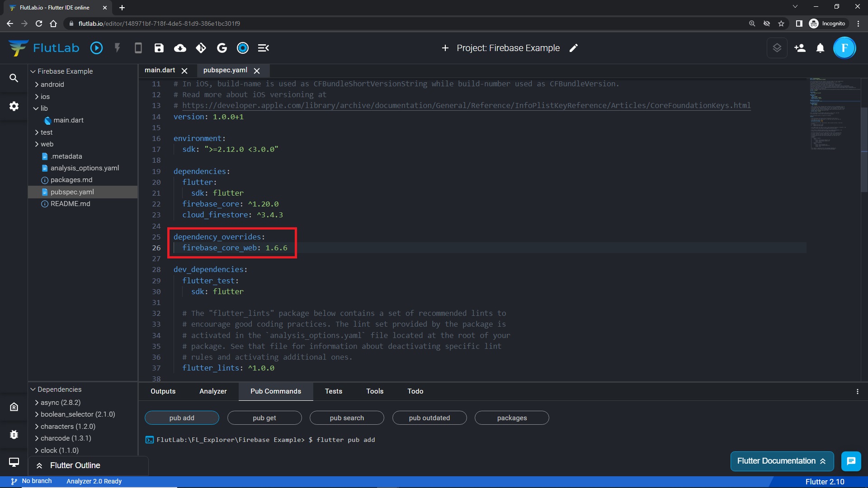
Task: Click the pub outdated button
Action: (x=429, y=418)
